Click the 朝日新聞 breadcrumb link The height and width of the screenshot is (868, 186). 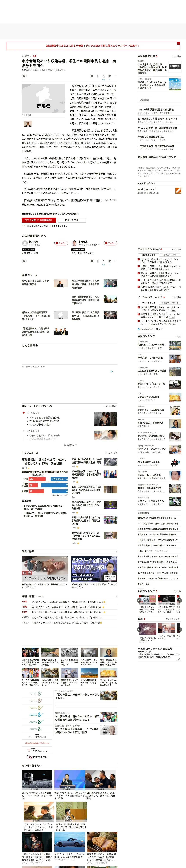pos(25,56)
